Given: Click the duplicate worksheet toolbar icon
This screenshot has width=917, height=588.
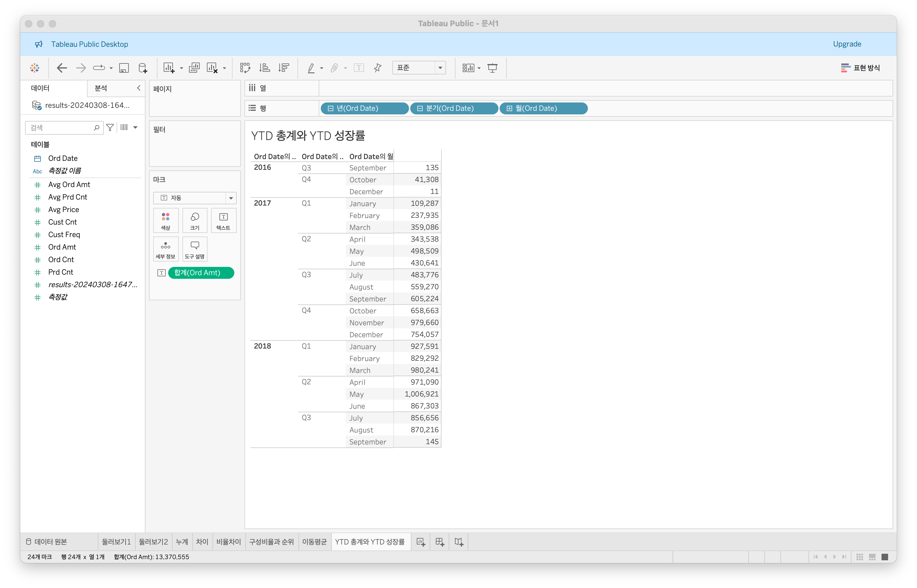Looking at the screenshot, I should [x=194, y=68].
